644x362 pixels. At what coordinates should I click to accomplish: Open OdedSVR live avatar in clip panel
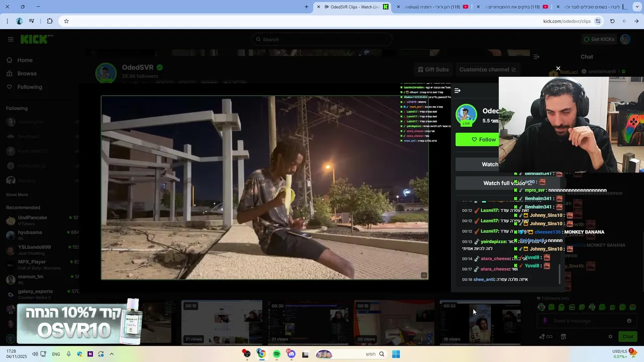point(466,115)
